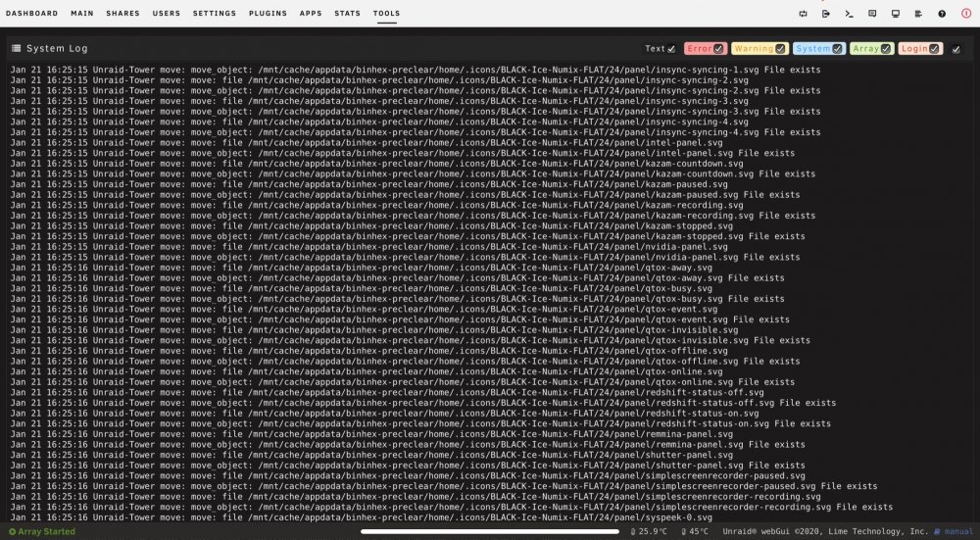Click log line ending intel-panel.svg File exists

point(403,153)
